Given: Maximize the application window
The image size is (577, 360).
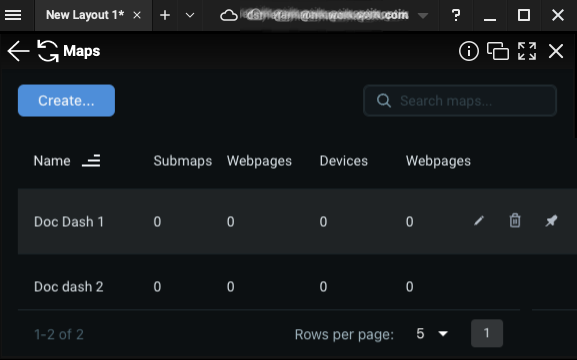Looking at the screenshot, I should 524,15.
